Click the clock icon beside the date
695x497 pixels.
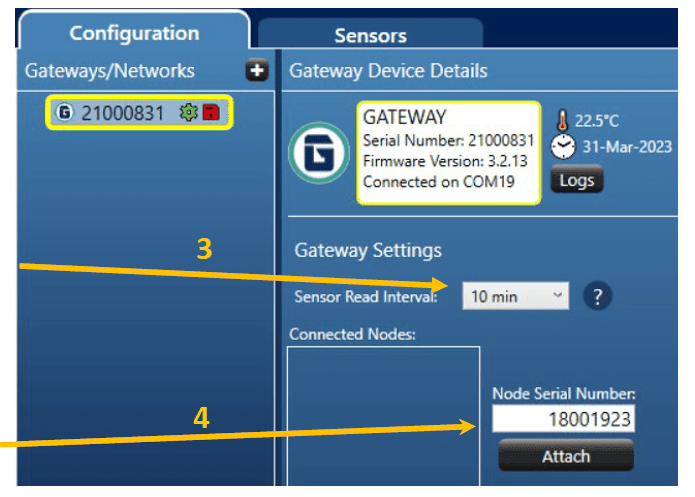tap(565, 146)
